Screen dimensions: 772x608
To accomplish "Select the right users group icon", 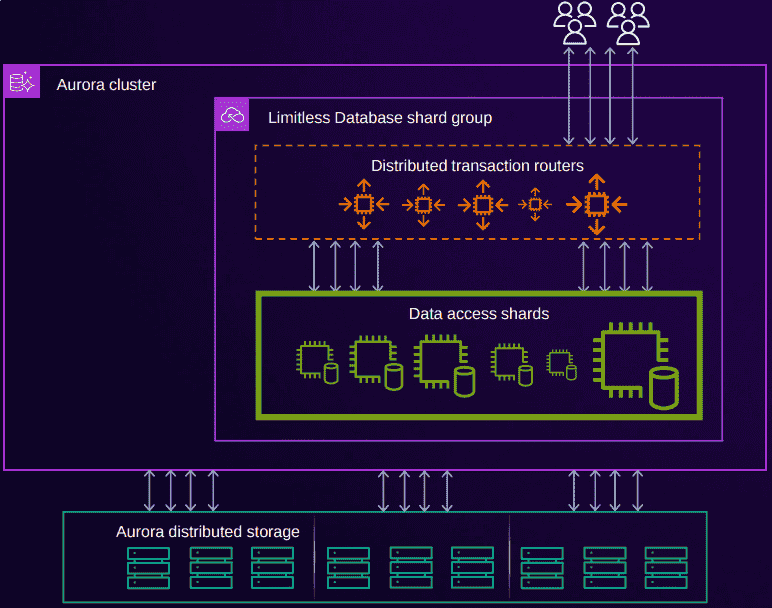I will point(628,23).
